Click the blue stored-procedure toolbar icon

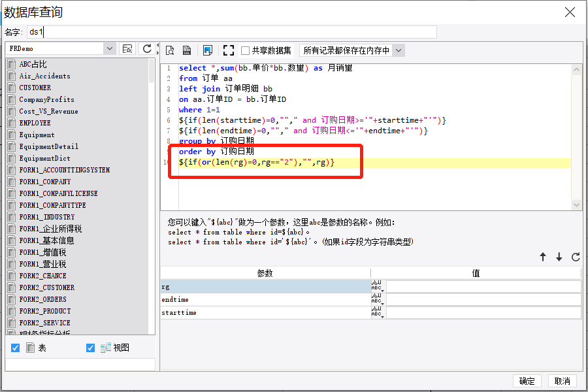(207, 50)
